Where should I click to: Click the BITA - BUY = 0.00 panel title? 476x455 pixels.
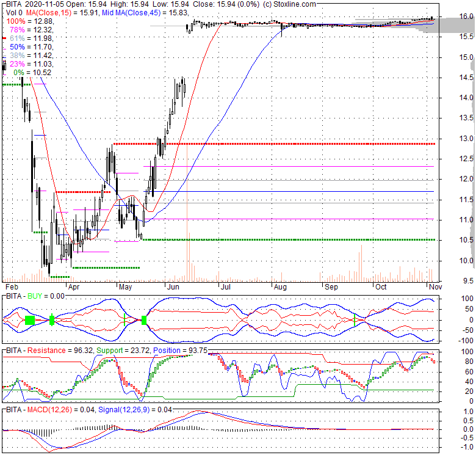43,295
